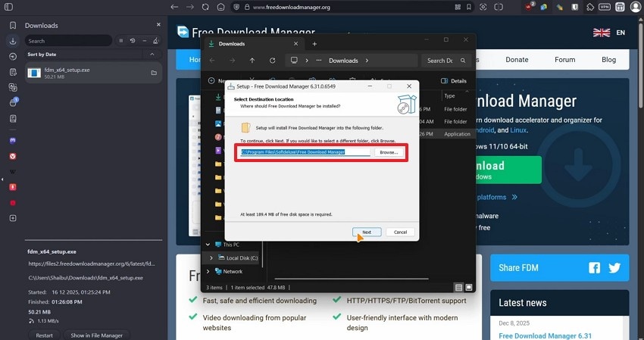Open the Bookmarks panel in browser sidebar

(x=13, y=26)
